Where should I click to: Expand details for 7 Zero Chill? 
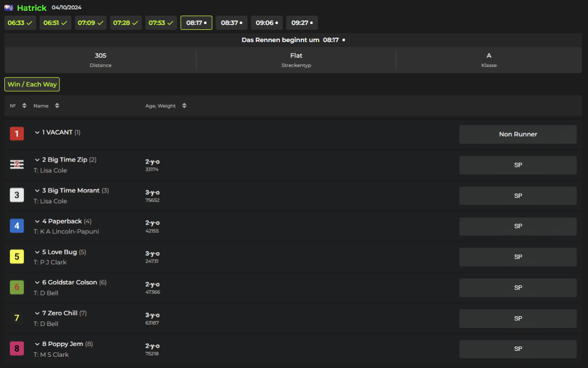pos(37,313)
